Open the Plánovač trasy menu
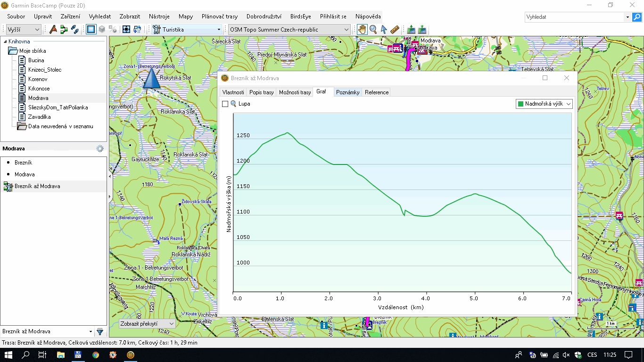The height and width of the screenshot is (362, 644). (x=219, y=16)
